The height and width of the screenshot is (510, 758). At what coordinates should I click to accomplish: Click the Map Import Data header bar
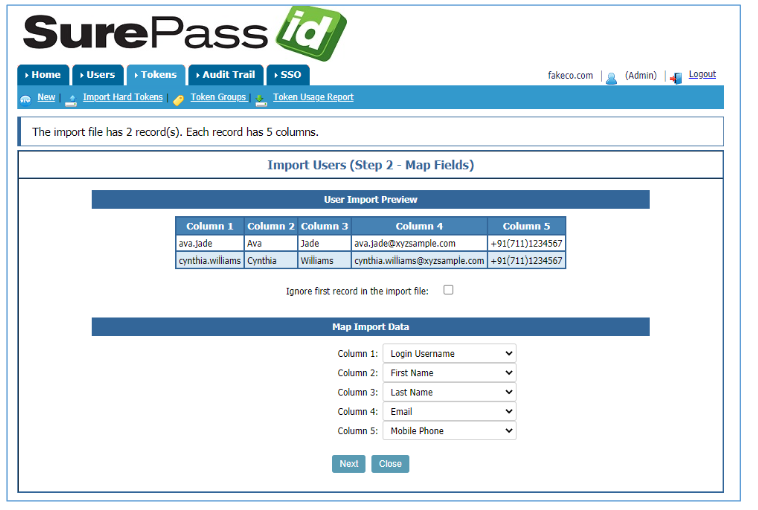371,327
